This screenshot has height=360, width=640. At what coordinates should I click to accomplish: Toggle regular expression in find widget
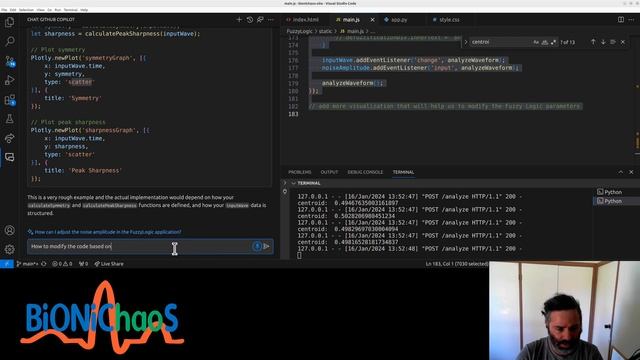(553, 42)
